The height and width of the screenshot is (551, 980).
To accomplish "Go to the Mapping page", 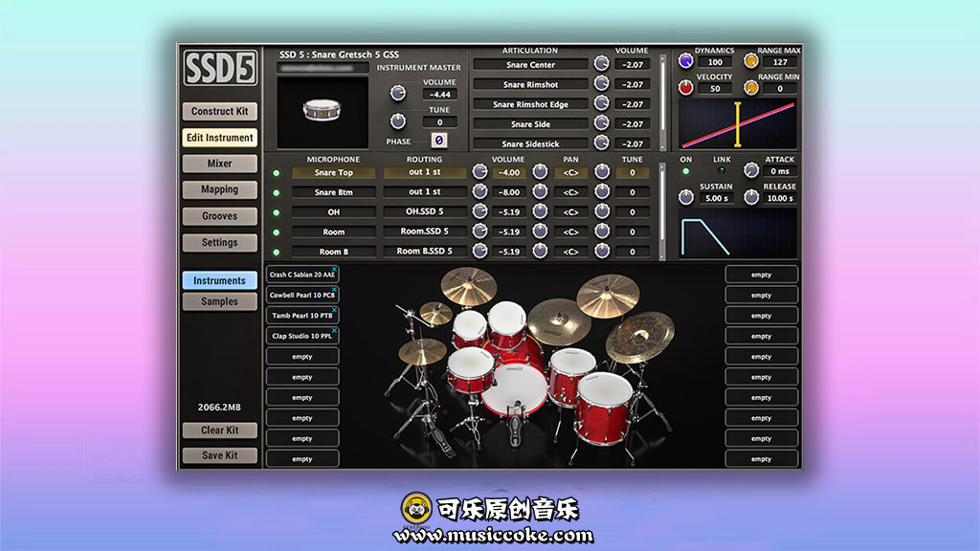I will 220,189.
